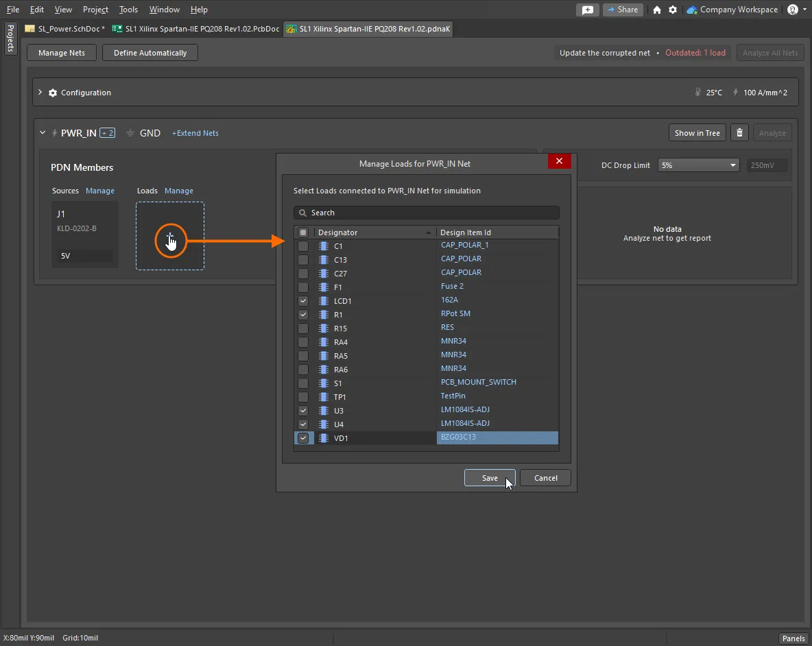This screenshot has height=646, width=812.
Task: Click the red X to close dialog
Action: tap(559, 161)
